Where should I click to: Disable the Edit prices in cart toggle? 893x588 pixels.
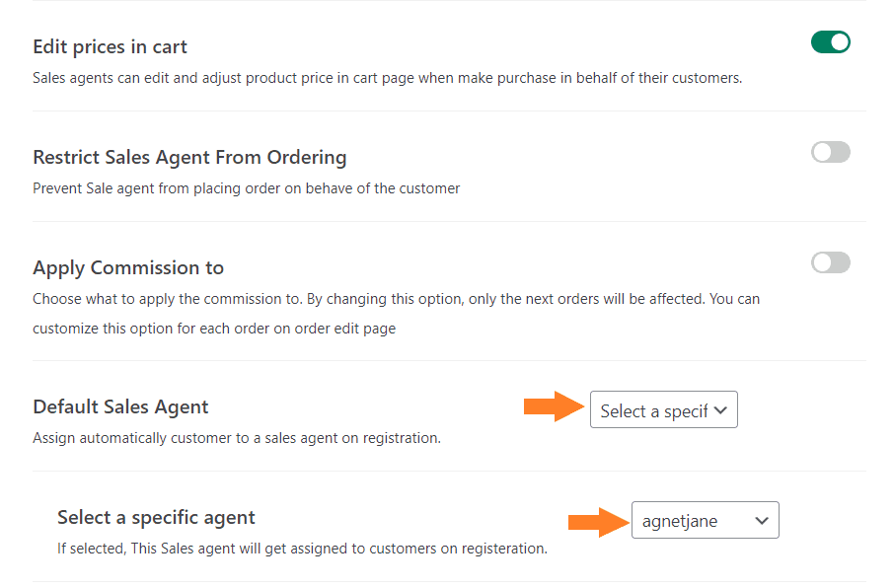point(831,42)
